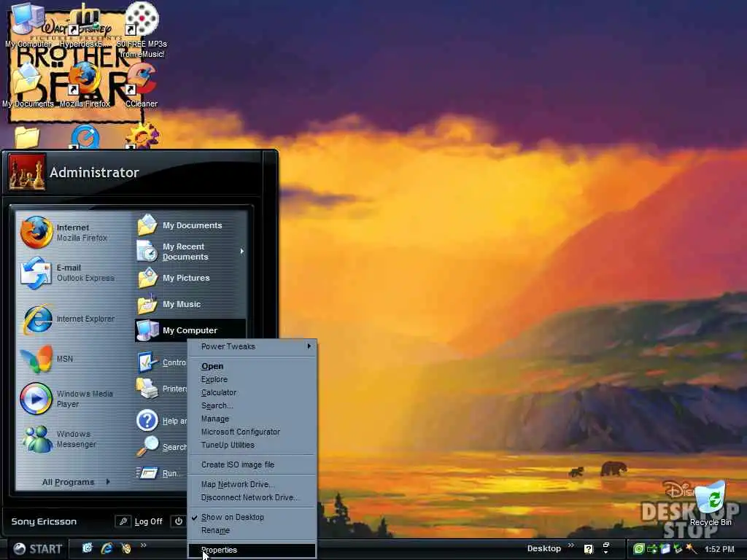This screenshot has height=560, width=747.
Task: Choose Create ISO image file
Action: (x=252, y=464)
